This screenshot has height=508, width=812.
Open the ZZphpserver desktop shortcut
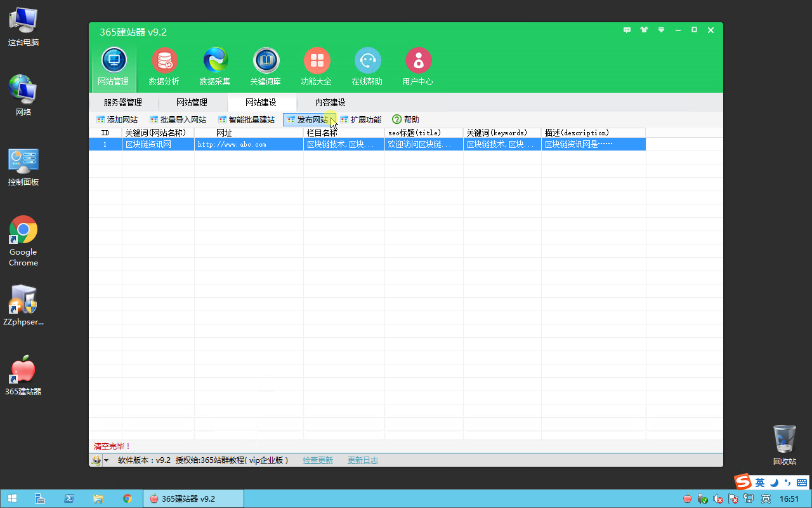point(23,305)
